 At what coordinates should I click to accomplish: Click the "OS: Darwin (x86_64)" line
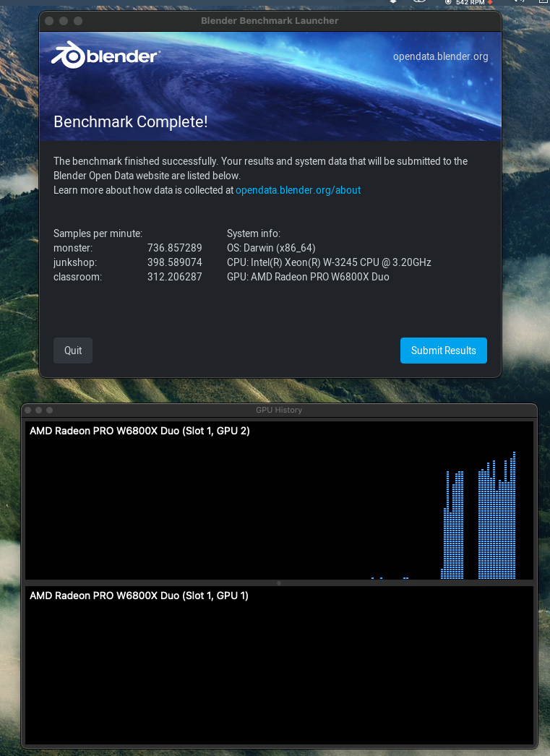coord(271,248)
